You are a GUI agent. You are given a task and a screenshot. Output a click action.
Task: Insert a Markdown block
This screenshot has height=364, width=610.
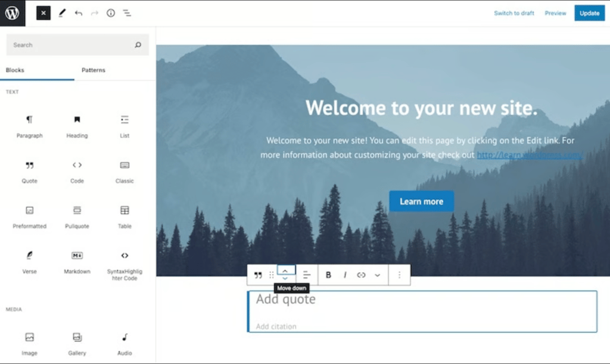pyautogui.click(x=77, y=263)
